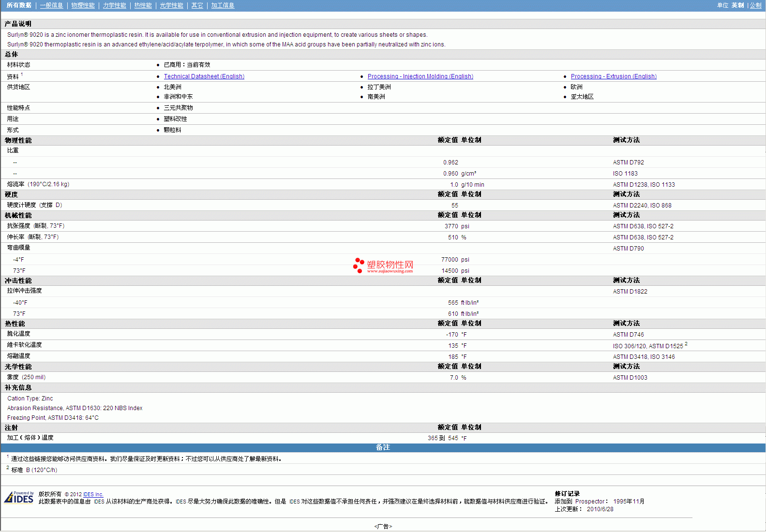766x532 pixels.
Task: Click the Prospector text in revision record
Action: 590,502
